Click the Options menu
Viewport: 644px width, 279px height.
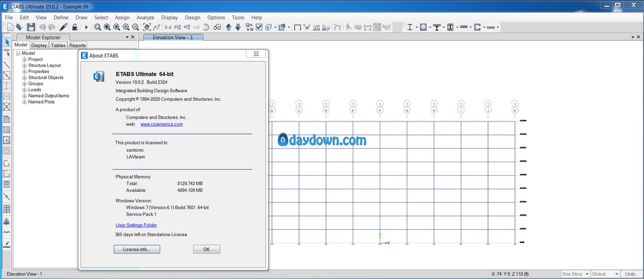pos(216,17)
